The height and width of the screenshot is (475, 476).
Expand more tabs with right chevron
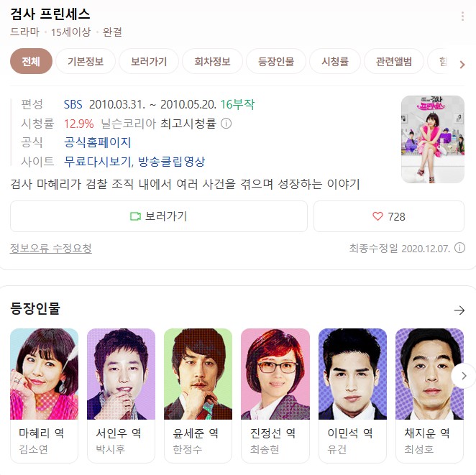[462, 64]
